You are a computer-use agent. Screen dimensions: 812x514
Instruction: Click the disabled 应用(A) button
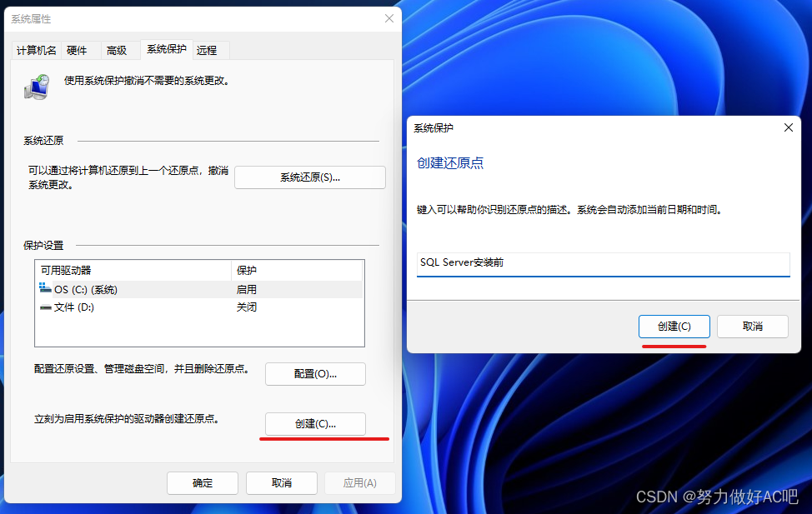360,483
